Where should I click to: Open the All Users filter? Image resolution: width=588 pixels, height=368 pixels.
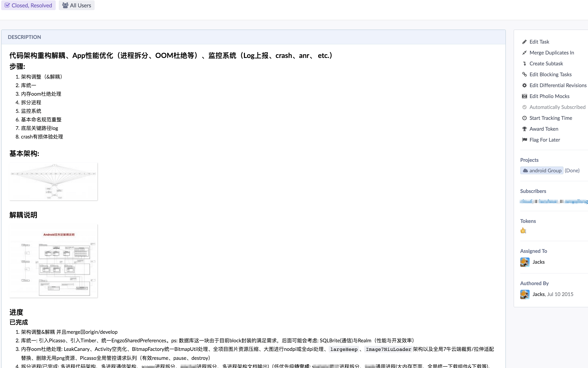(x=77, y=5)
